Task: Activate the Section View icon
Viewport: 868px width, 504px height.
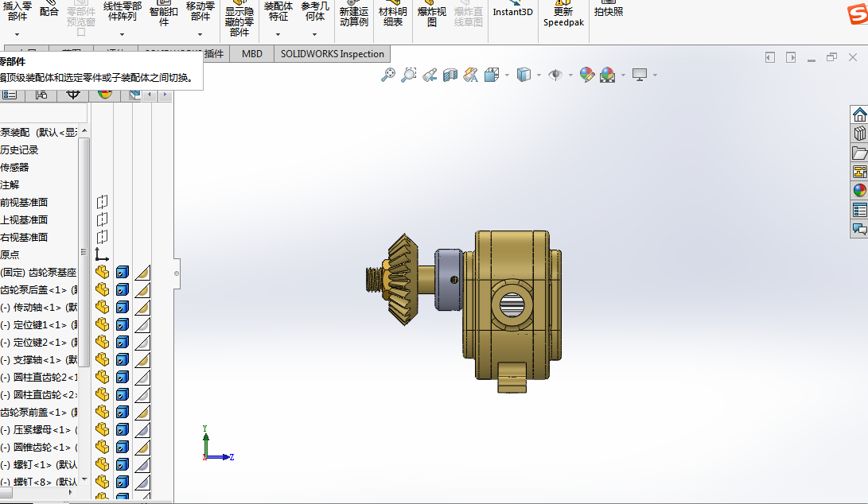Action: (x=450, y=75)
